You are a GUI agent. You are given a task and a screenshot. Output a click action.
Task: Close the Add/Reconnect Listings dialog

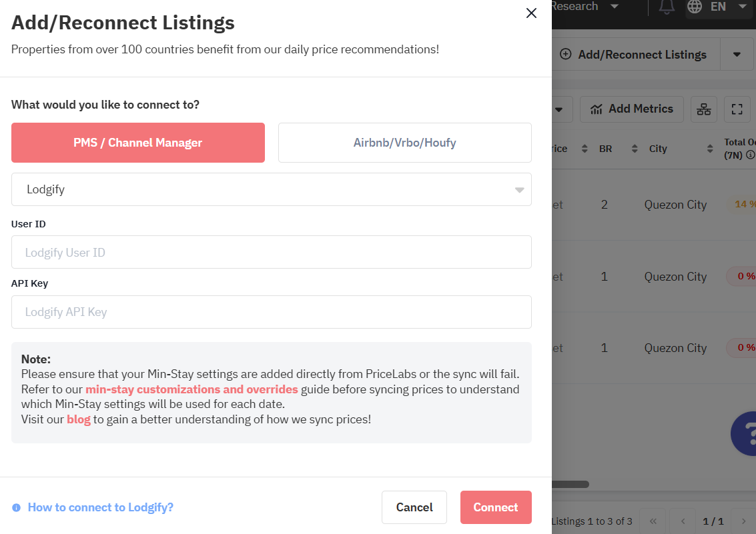point(531,13)
